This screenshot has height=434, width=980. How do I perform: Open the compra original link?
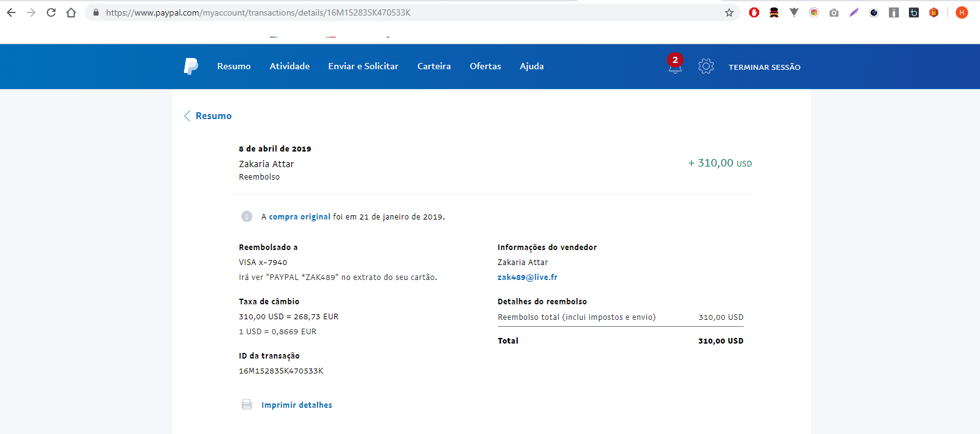point(299,217)
